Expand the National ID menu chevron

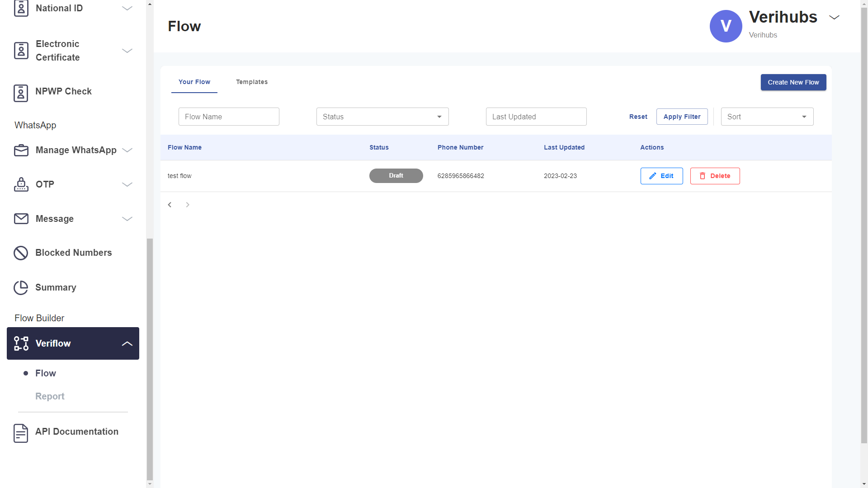(127, 8)
